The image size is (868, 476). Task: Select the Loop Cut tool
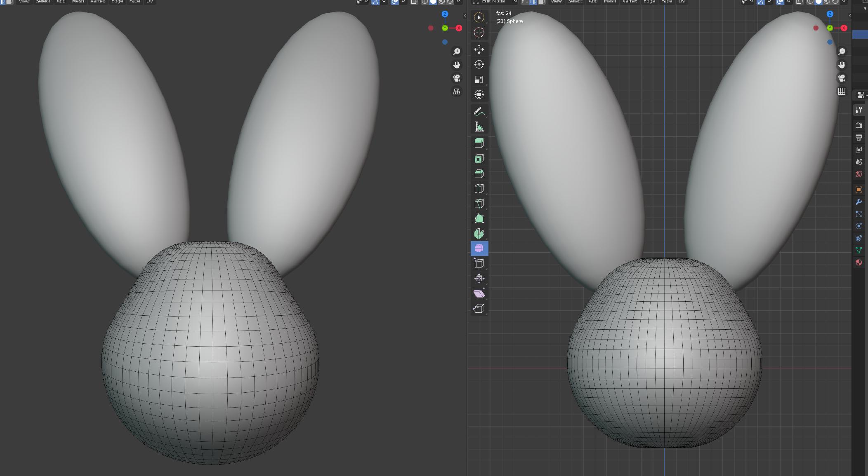coord(479,189)
